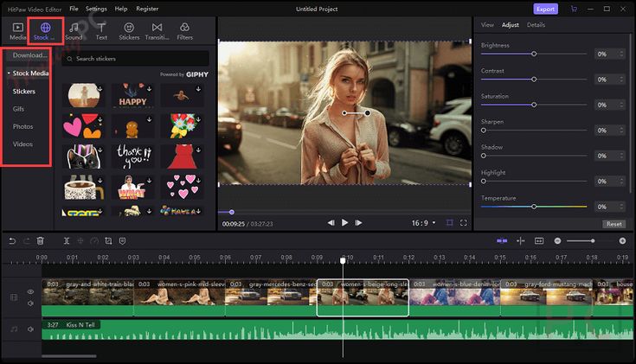
Task: Click the Export button
Action: coord(545,9)
